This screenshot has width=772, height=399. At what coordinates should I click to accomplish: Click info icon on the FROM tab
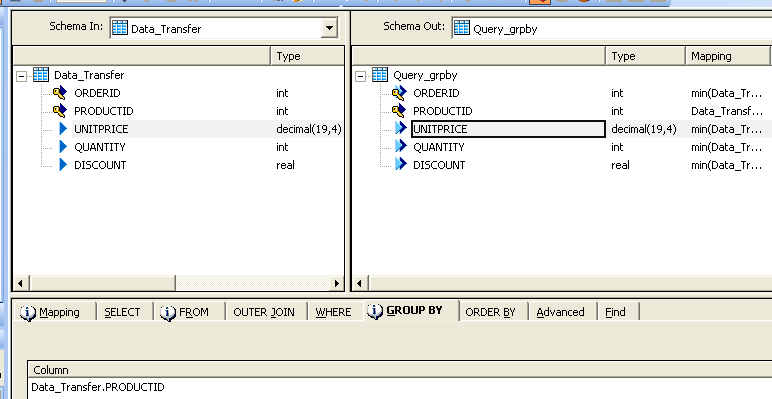168,312
